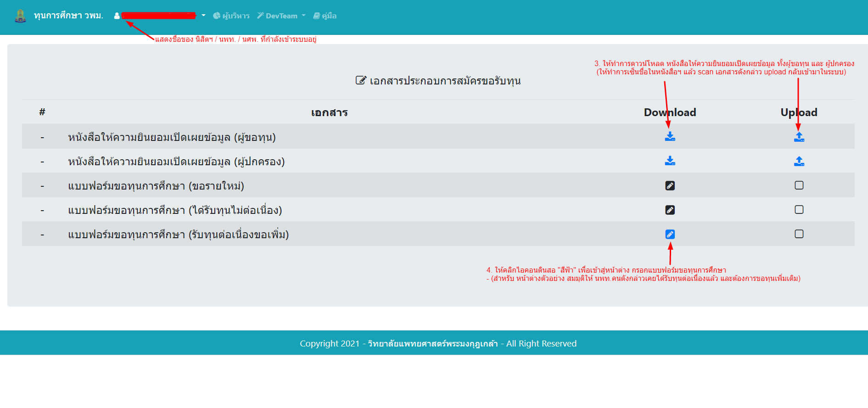Image resolution: width=868 pixels, height=408 pixels.
Task: Click the user profile icon in navbar
Action: click(x=117, y=16)
